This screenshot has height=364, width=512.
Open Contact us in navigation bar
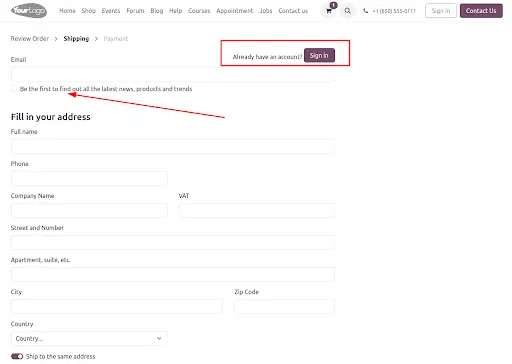(293, 11)
